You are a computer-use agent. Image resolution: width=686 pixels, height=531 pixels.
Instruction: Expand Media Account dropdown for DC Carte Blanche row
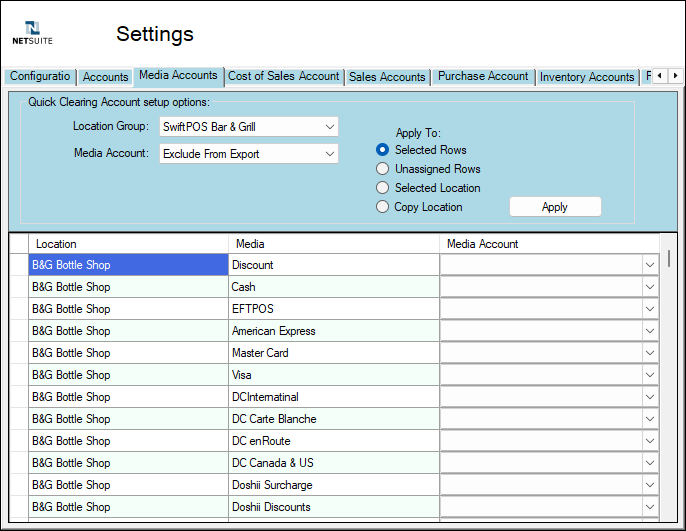pos(650,419)
